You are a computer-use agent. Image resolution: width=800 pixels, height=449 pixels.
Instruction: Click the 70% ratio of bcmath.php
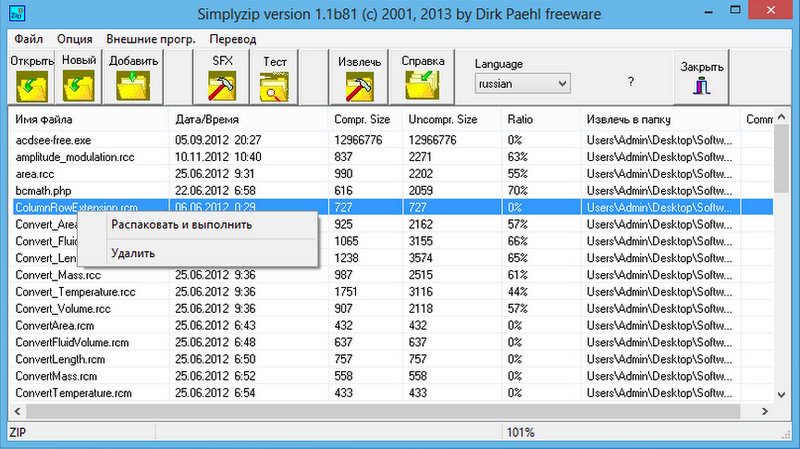tap(517, 191)
